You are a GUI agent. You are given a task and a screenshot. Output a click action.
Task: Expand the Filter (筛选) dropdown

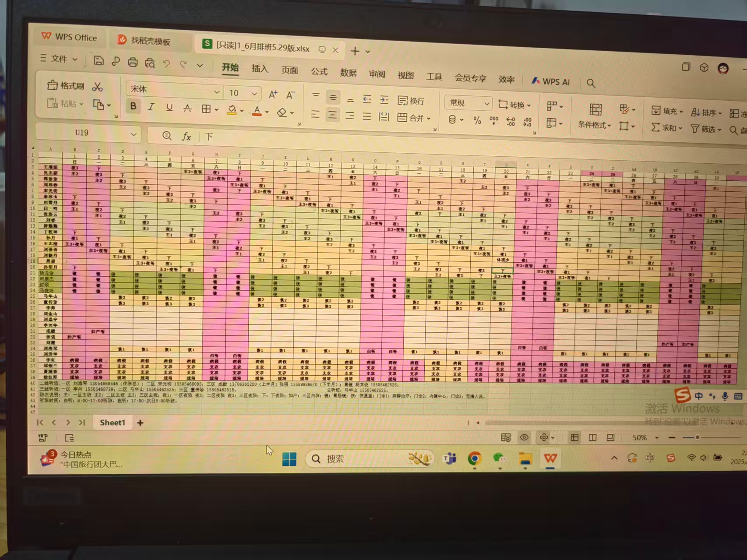pyautogui.click(x=719, y=130)
